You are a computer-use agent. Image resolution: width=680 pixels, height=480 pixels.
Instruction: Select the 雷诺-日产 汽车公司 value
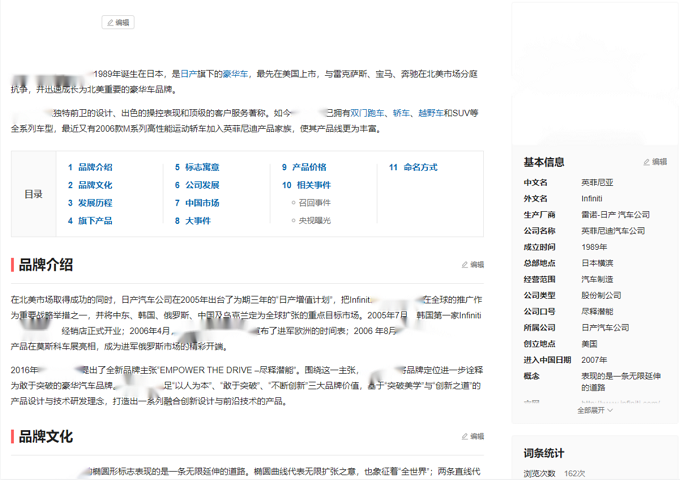click(x=615, y=215)
